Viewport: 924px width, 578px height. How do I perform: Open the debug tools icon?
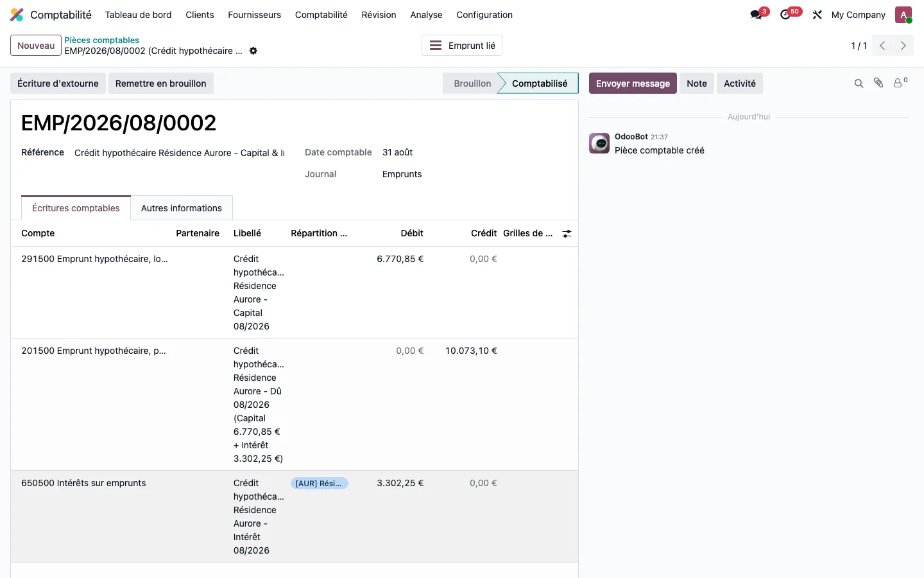[x=817, y=15]
